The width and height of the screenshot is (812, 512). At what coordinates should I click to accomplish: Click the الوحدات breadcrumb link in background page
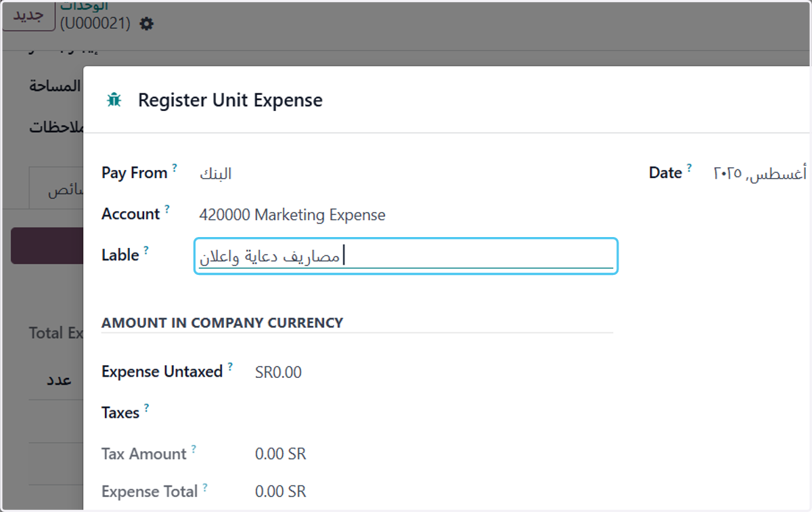click(84, 5)
